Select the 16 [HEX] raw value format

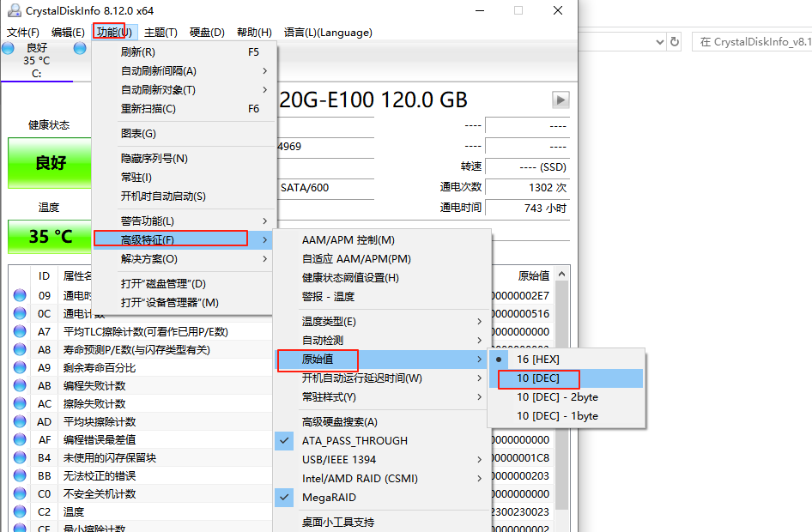pos(567,360)
